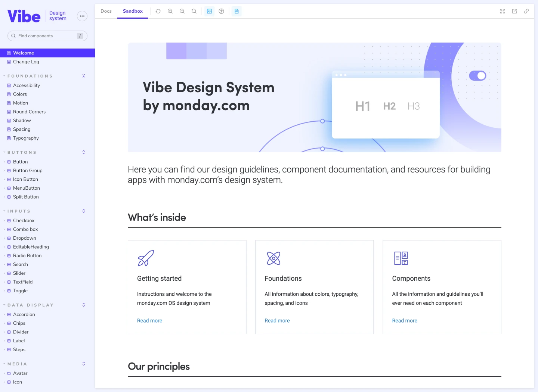Click the remount component refresh icon
Viewport: 538px width, 392px height.
158,11
